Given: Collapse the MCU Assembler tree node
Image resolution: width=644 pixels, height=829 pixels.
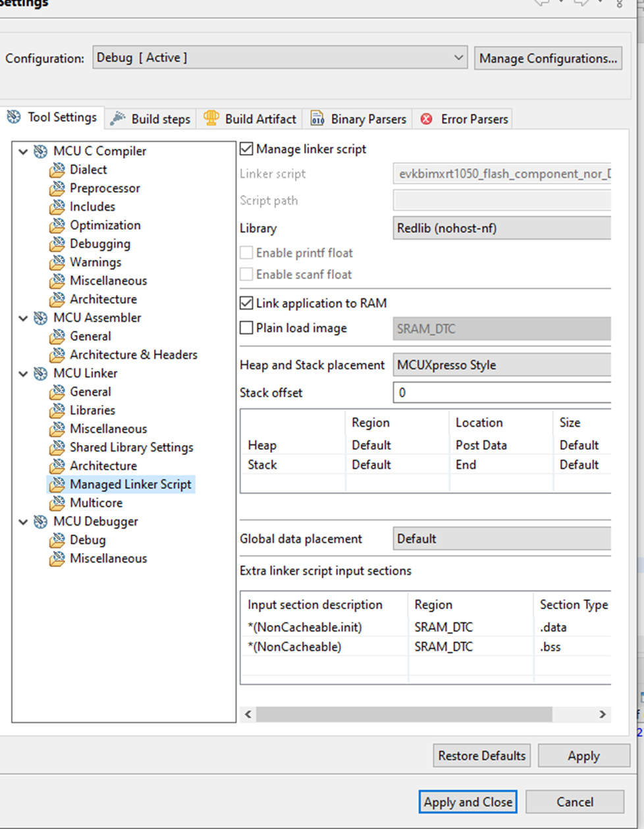Looking at the screenshot, I should click(x=24, y=318).
